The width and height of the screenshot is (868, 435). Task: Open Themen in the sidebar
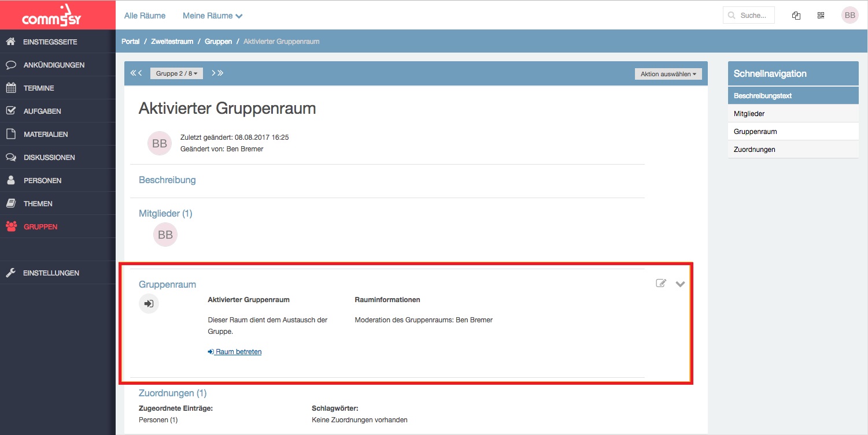(x=58, y=203)
